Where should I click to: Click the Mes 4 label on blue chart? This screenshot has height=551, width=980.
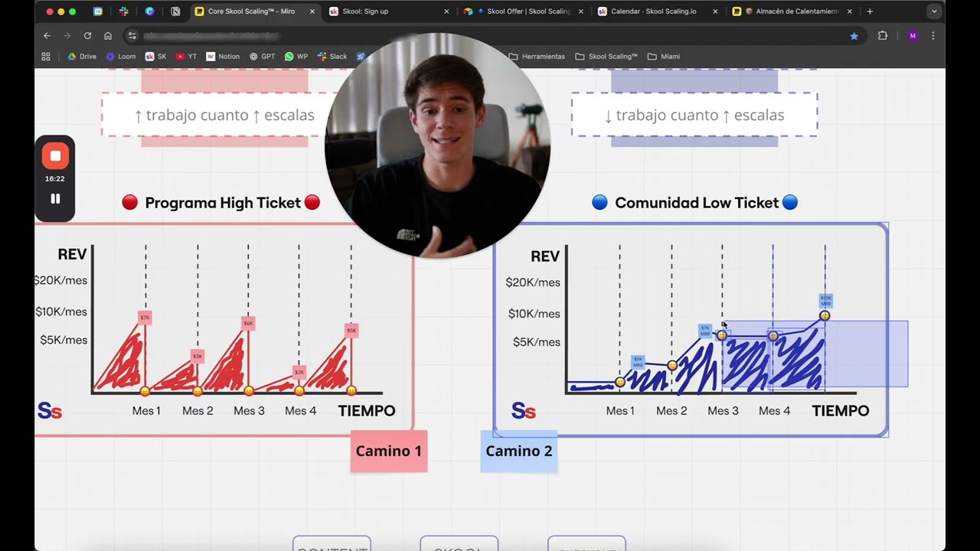(774, 411)
